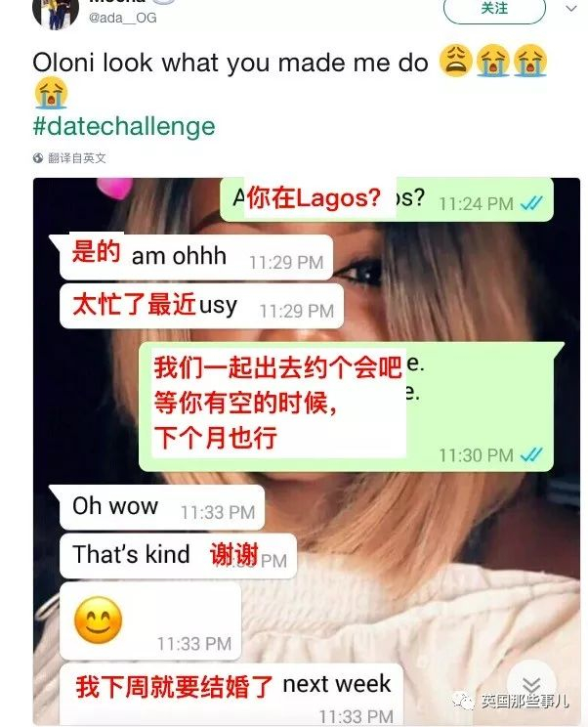Click the 关注 follow button

point(494,9)
